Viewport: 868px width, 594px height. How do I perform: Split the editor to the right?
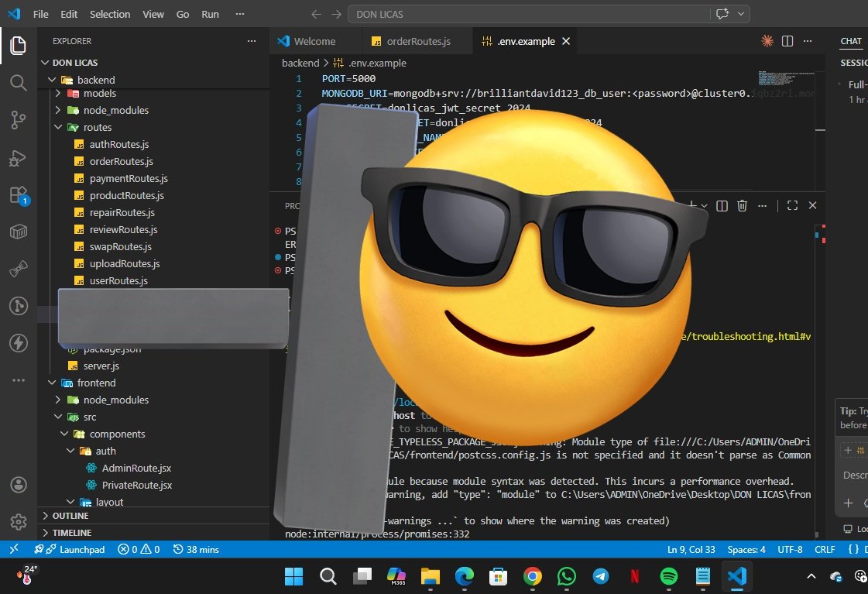click(x=787, y=41)
